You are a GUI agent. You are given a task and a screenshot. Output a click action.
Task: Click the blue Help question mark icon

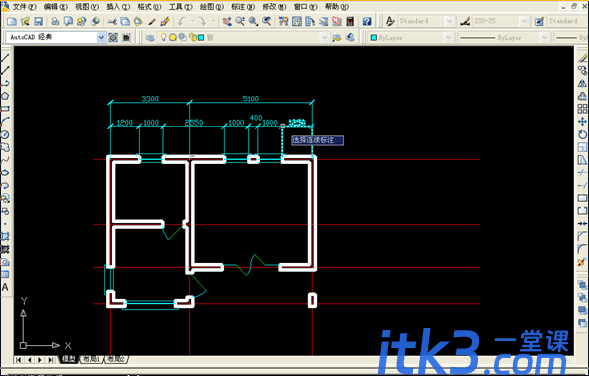point(367,21)
